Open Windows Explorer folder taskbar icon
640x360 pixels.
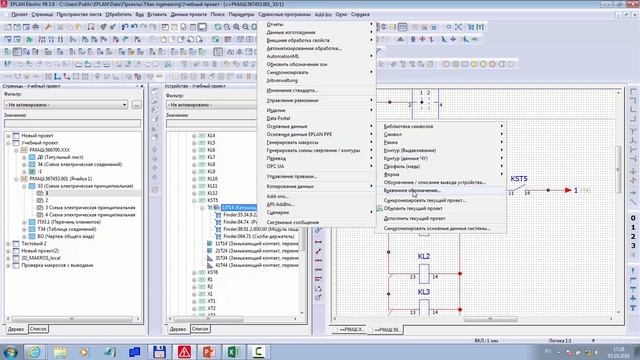click(x=60, y=351)
